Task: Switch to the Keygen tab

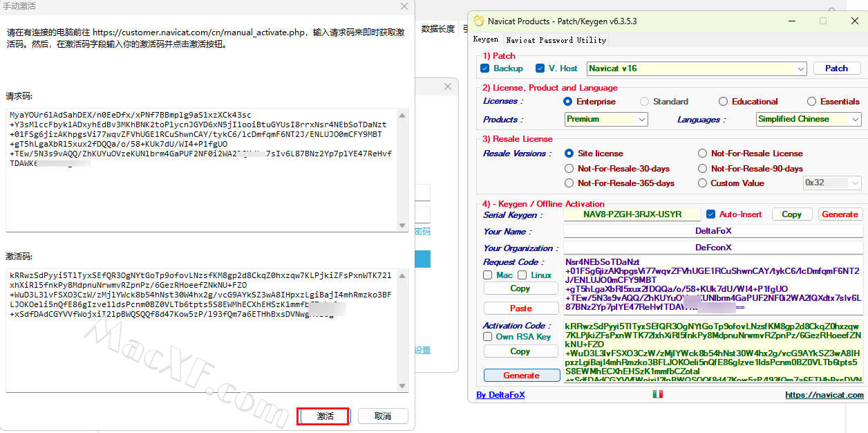Action: coord(486,39)
